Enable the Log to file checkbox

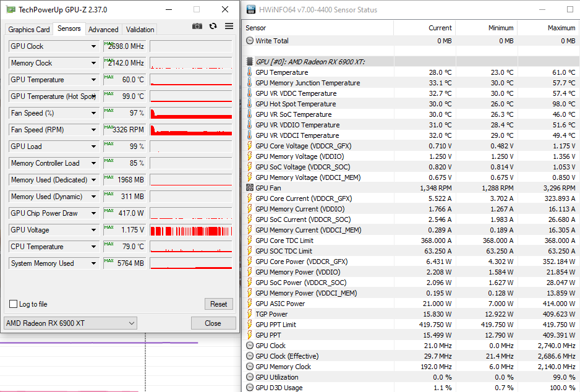click(14, 304)
